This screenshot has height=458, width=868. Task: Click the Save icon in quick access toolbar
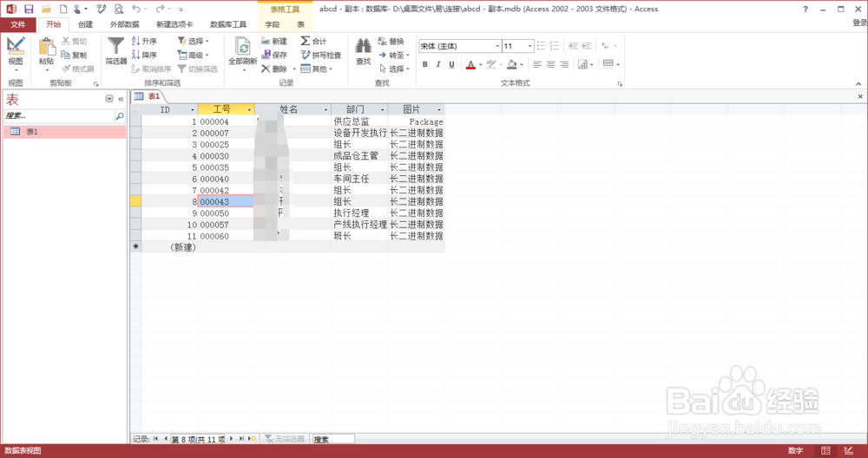point(29,9)
